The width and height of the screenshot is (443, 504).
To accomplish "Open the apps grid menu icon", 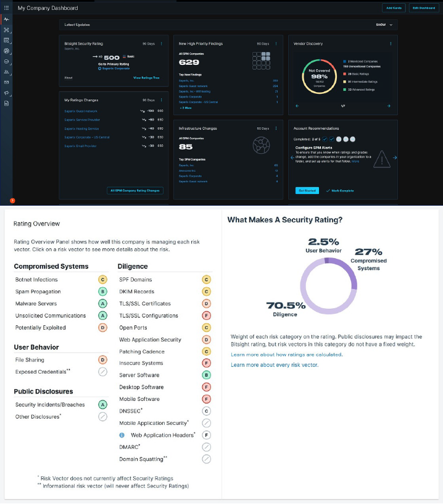I will pyautogui.click(x=6, y=7).
